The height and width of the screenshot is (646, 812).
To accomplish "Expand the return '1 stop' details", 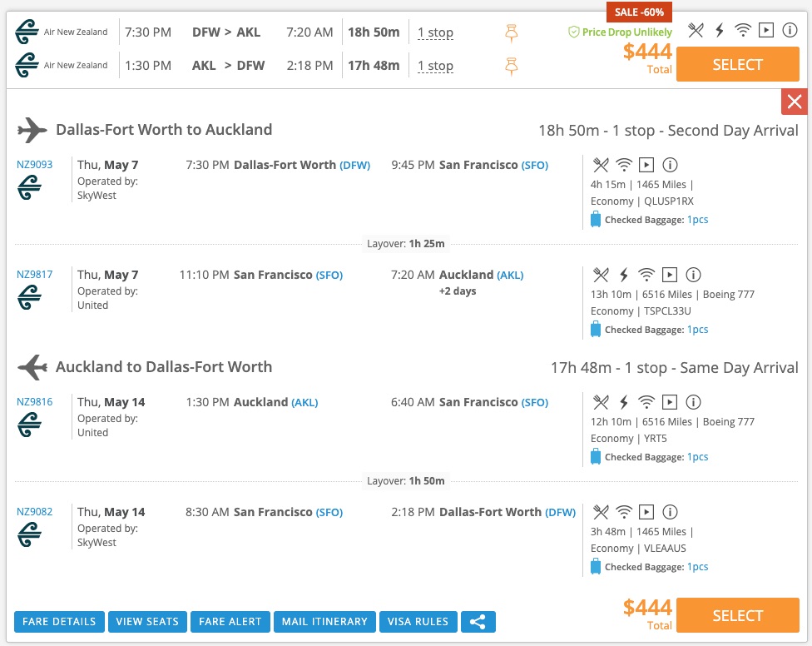I will (x=435, y=66).
